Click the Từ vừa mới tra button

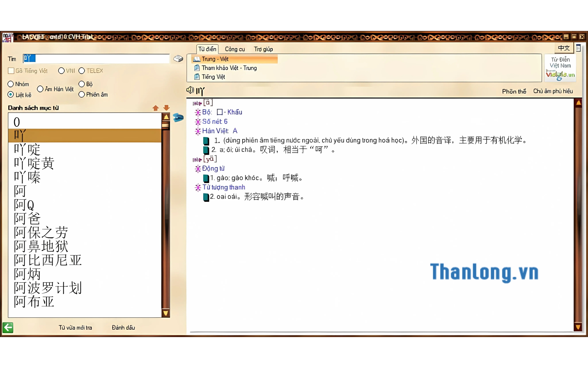tap(75, 328)
